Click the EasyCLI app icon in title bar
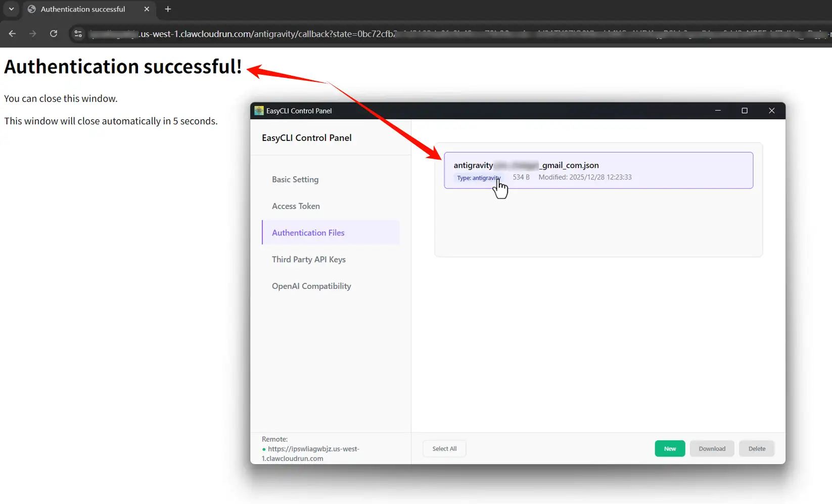832x504 pixels. 259,111
